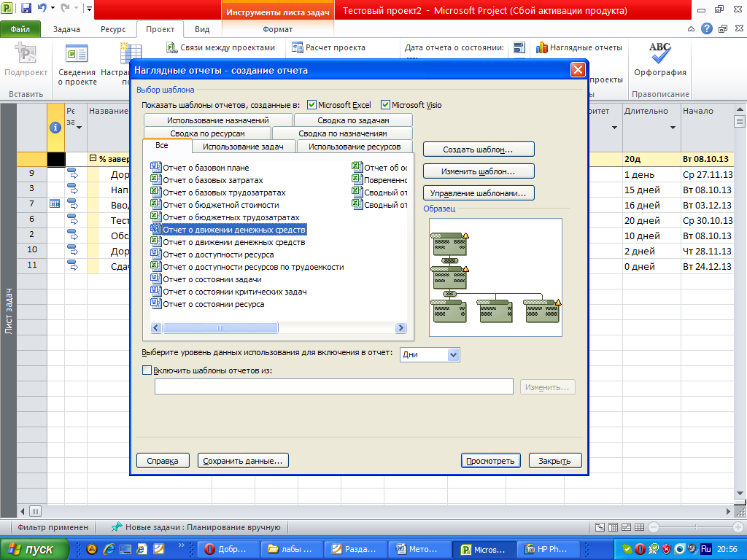
Task: Click the templates folder path input field
Action: (x=333, y=386)
